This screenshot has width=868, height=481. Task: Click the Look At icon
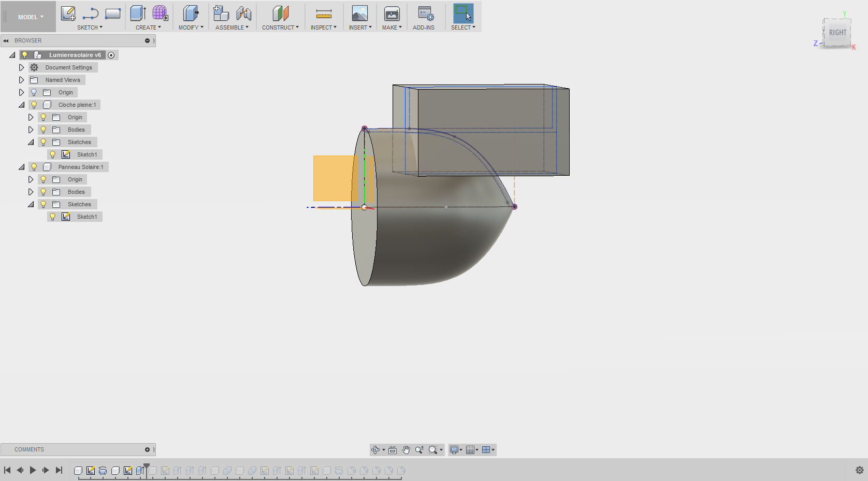click(x=393, y=450)
